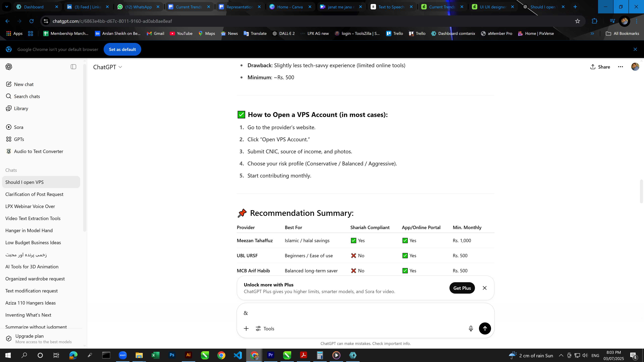Click the Windows Start button
Screen dimensions: 644x362
(x=8, y=355)
